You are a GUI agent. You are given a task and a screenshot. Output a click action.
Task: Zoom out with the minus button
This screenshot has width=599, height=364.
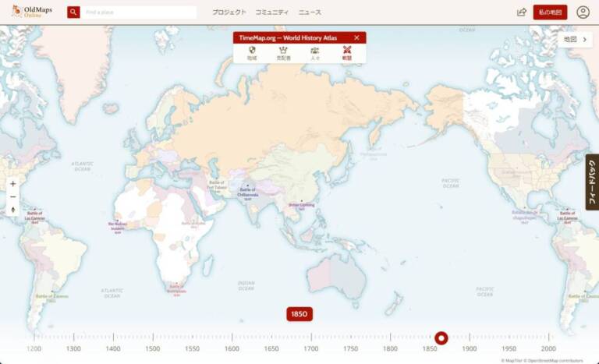tap(13, 196)
